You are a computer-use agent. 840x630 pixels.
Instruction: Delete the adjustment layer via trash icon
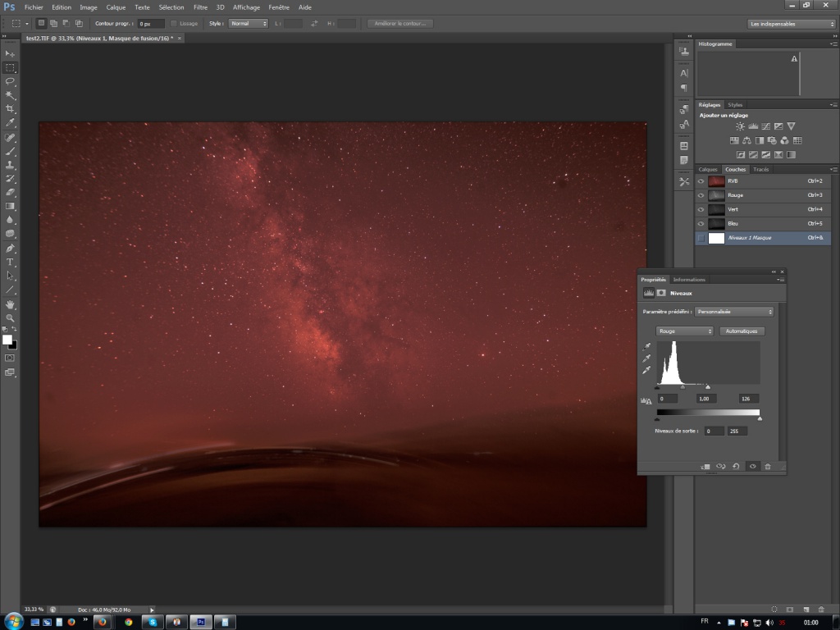[768, 466]
